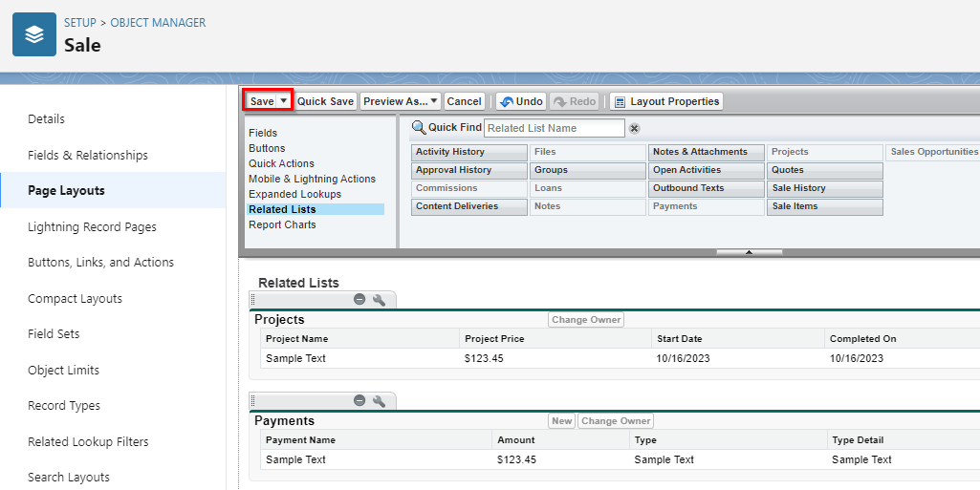Select the Open Activities palette item
Viewport: 980px width, 490px height.
click(707, 170)
